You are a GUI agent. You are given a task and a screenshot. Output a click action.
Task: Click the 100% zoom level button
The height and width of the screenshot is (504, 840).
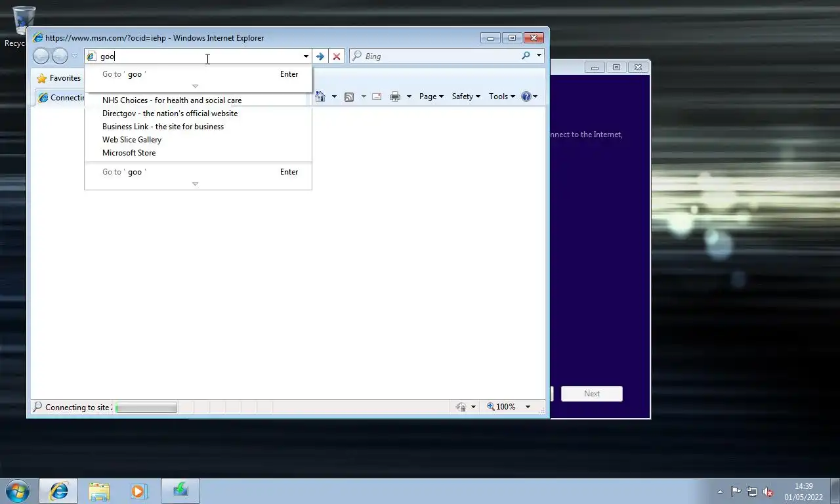[x=501, y=407]
